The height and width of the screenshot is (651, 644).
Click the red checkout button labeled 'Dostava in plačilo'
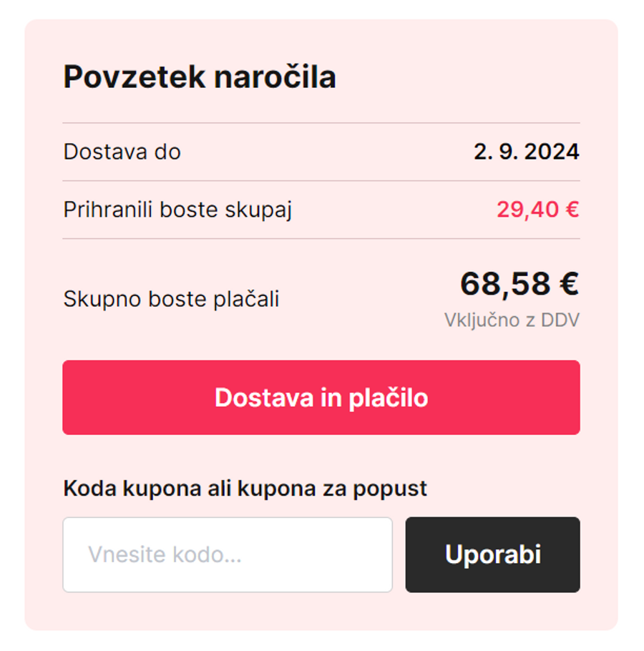321,397
